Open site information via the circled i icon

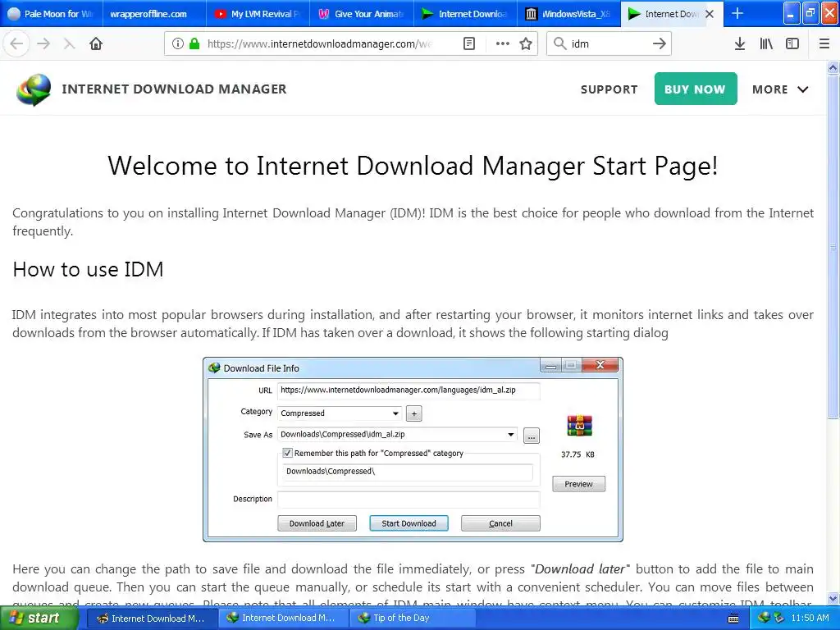coord(178,43)
